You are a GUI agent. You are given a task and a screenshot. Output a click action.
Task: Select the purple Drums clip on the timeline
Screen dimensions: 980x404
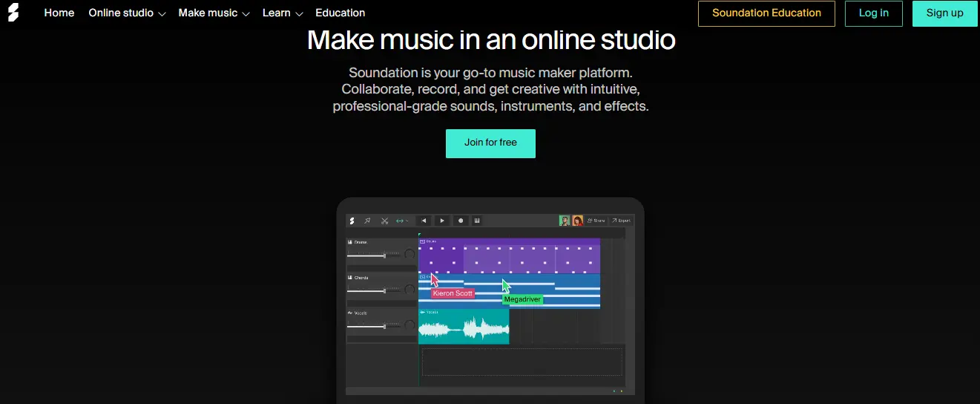point(509,255)
